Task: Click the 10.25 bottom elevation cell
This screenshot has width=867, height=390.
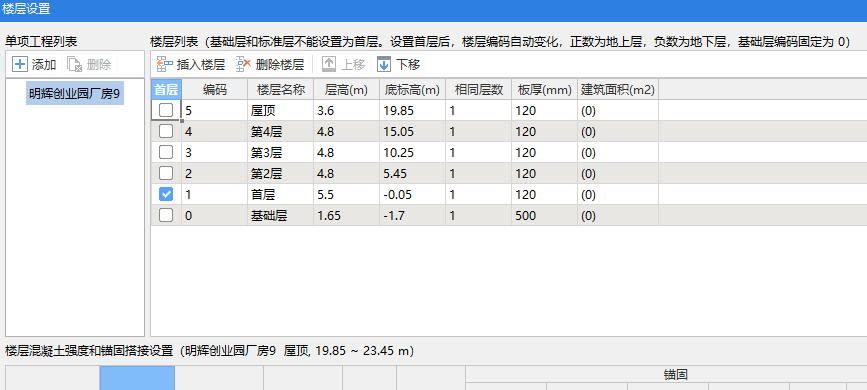Action: [x=412, y=152]
